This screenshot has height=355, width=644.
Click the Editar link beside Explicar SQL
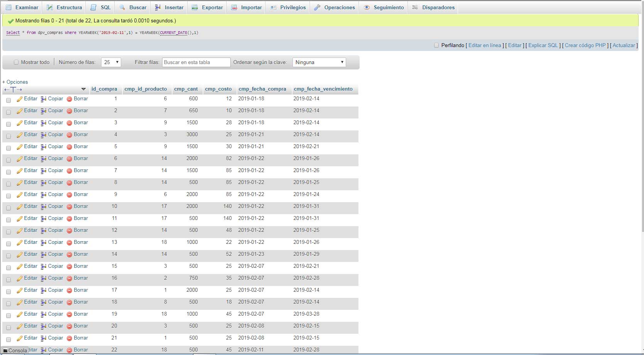point(515,45)
